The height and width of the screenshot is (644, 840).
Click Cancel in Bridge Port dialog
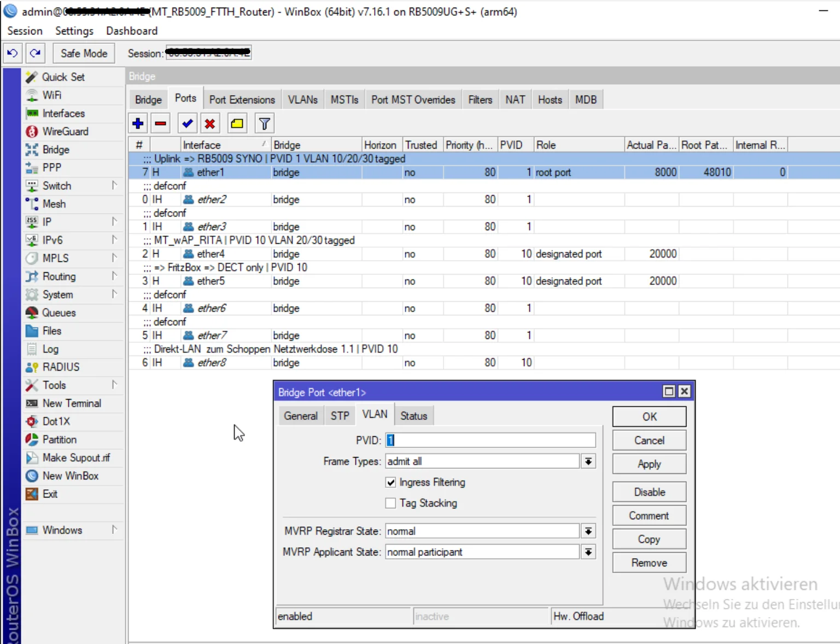(649, 440)
